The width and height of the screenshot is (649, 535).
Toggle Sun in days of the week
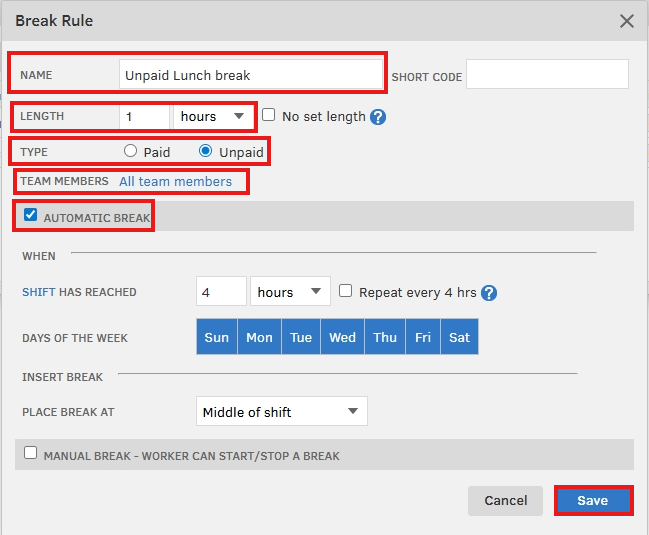217,338
